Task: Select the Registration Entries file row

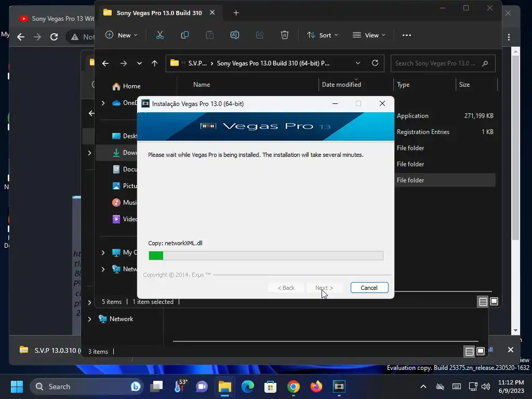Action: click(x=445, y=131)
